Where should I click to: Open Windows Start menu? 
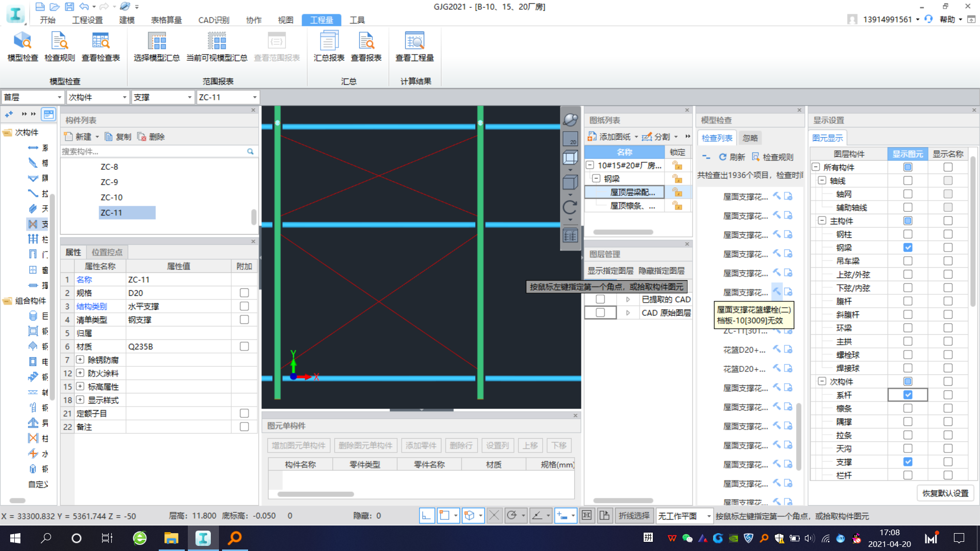pos(15,538)
